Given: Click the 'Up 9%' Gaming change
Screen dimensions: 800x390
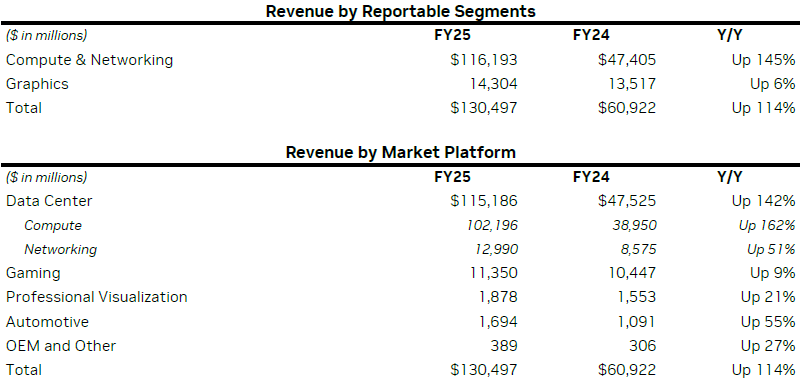Looking at the screenshot, I should click(x=772, y=273).
